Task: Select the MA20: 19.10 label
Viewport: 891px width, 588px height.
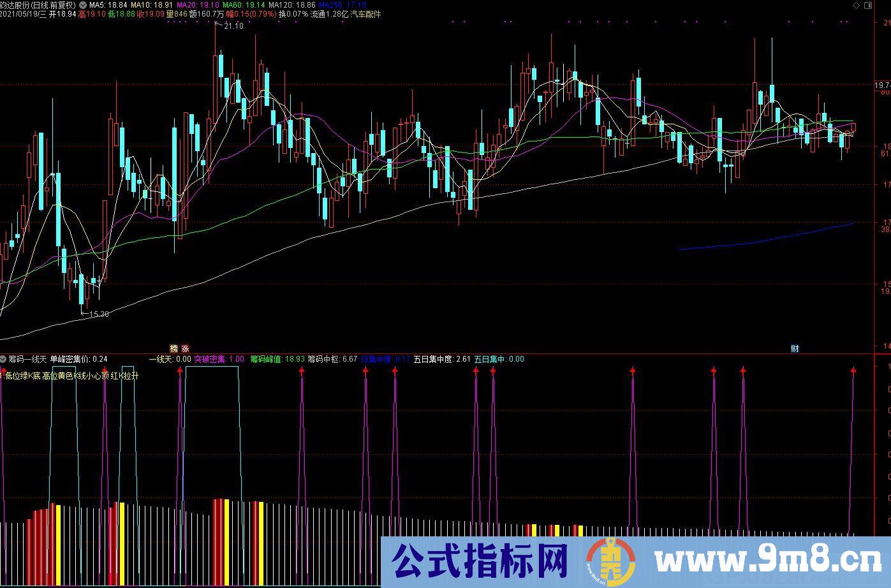Action: click(x=198, y=4)
